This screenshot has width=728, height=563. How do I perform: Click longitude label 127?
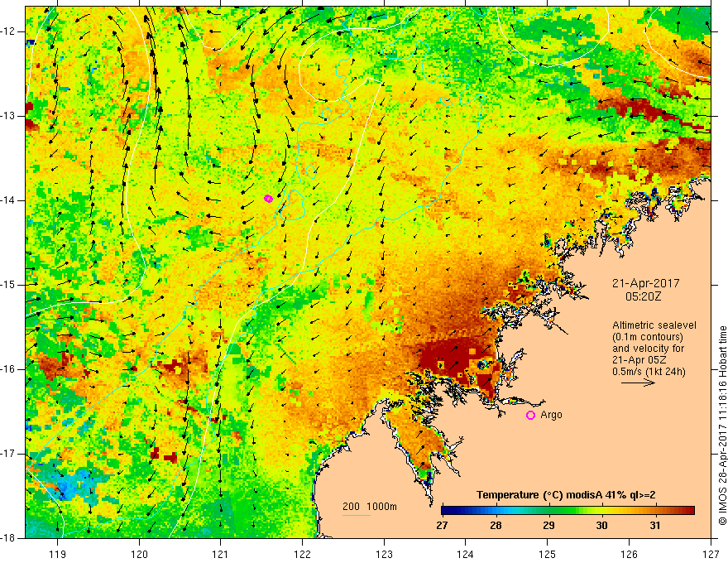point(711,554)
